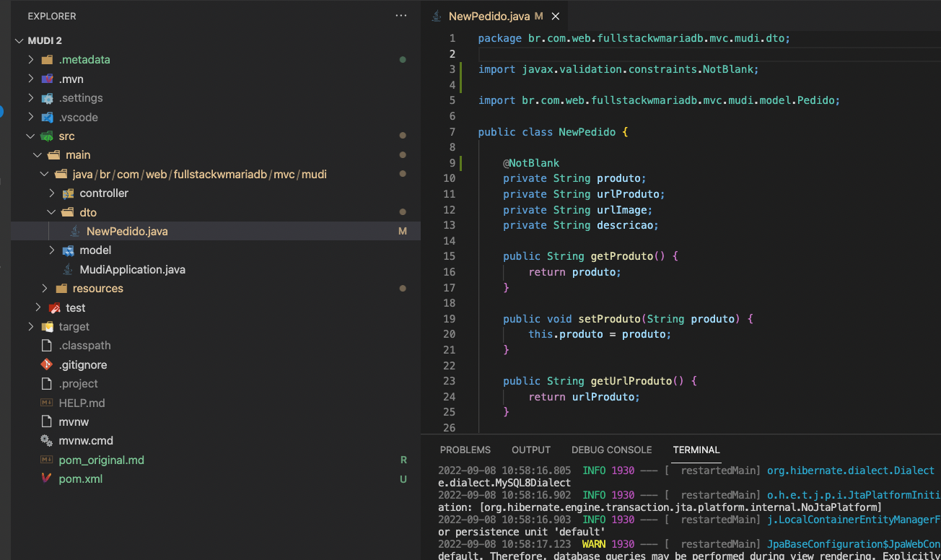Select the NewPedido.java editor tab
941x560 pixels.
coord(495,16)
